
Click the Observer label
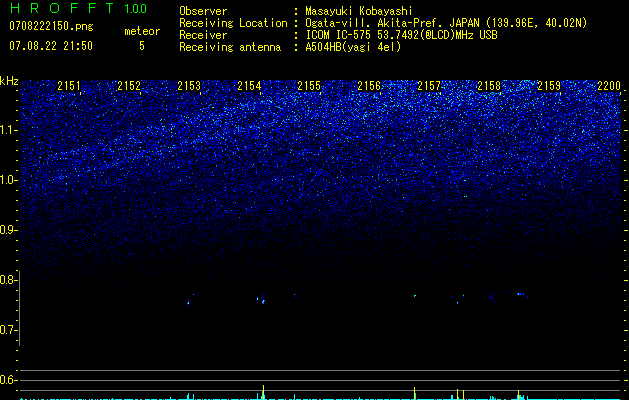click(203, 11)
